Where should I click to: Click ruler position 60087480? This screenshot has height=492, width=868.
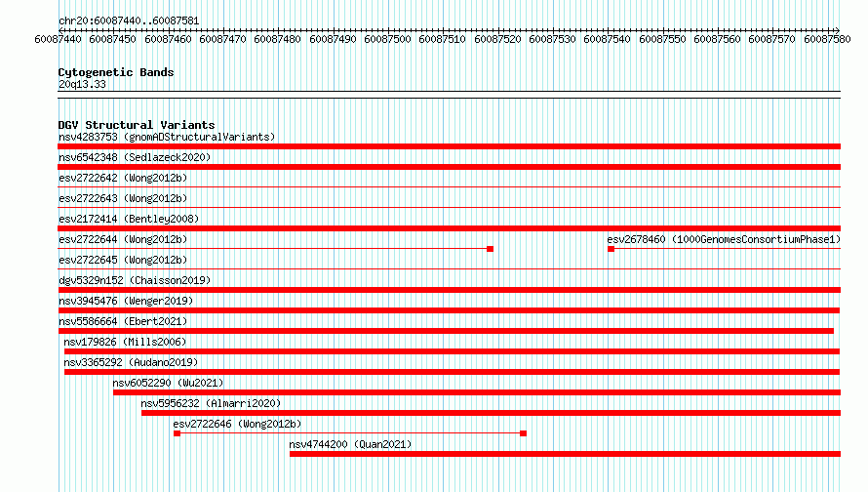[x=277, y=39]
